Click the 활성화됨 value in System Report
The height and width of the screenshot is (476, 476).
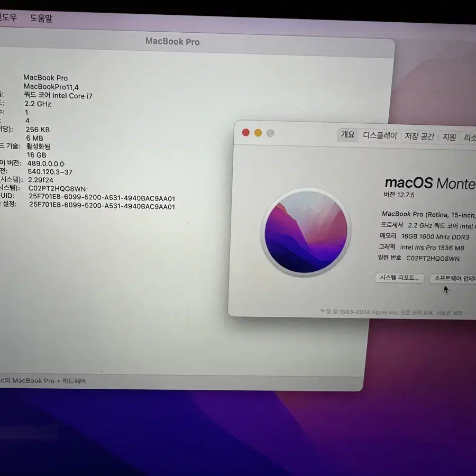[38, 147]
